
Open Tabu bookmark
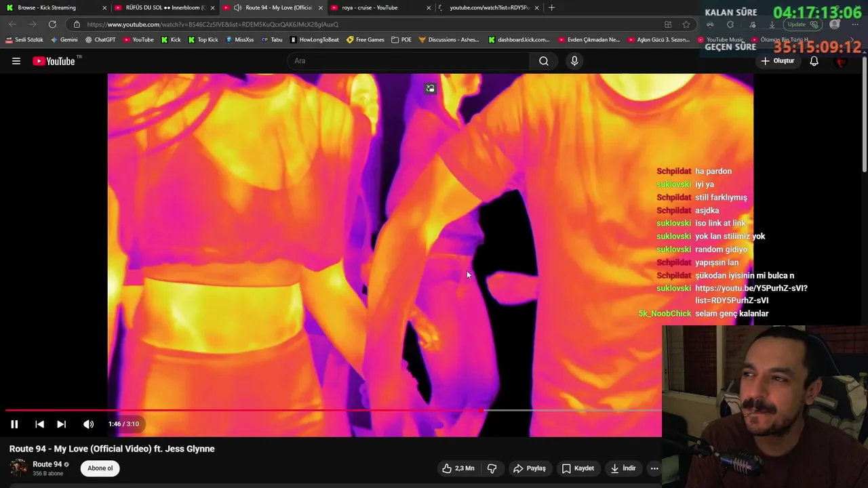pos(271,40)
